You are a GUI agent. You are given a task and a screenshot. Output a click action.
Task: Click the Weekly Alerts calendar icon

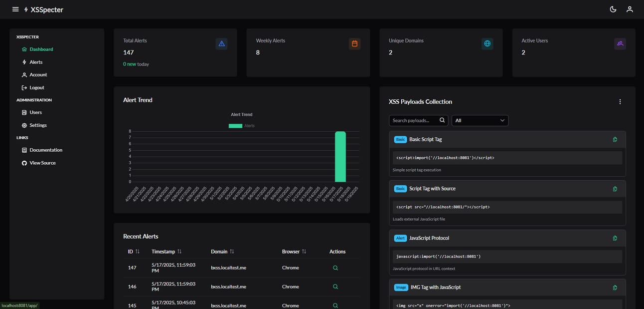(x=354, y=43)
